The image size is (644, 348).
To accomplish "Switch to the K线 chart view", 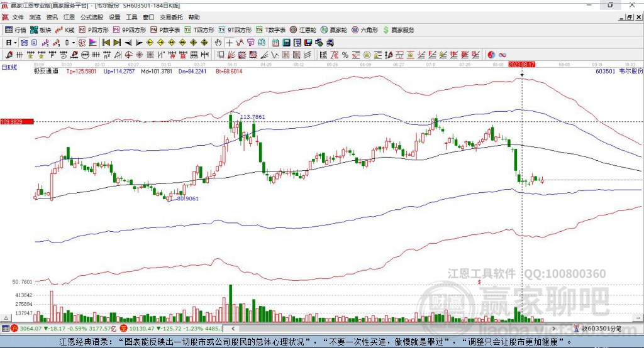I will tap(65, 30).
